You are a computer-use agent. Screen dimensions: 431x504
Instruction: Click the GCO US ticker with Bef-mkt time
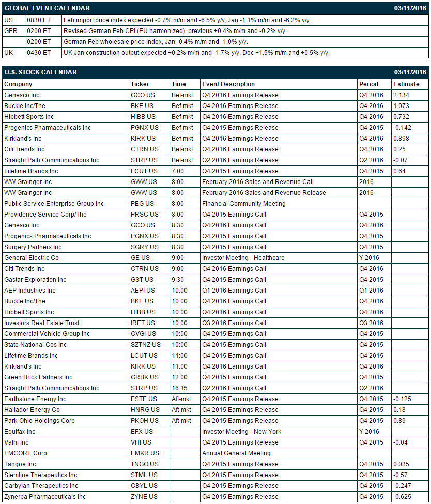coord(143,95)
